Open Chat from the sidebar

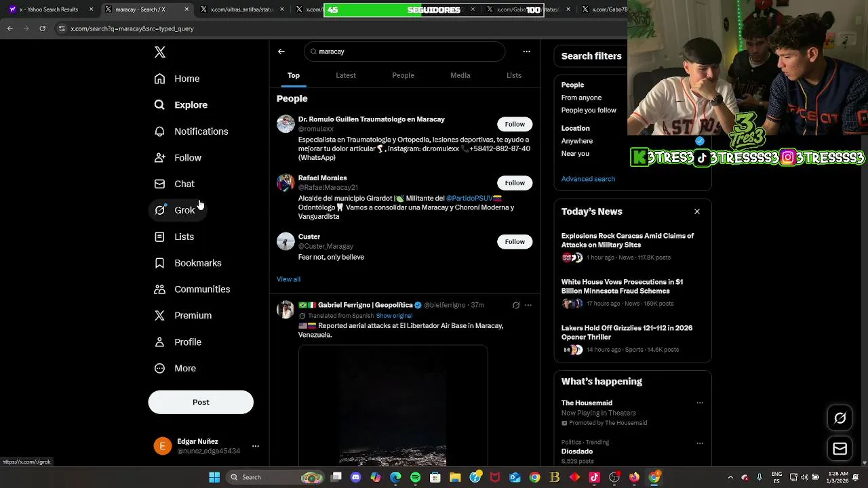coord(174,184)
